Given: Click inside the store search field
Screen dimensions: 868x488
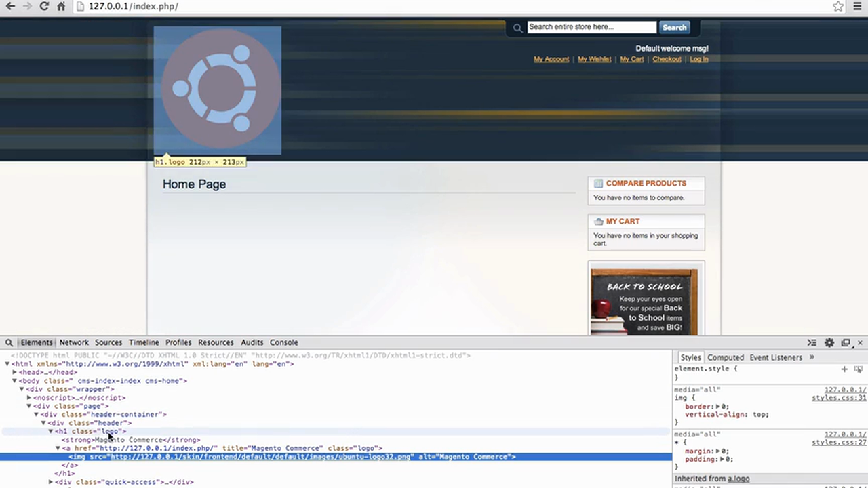Looking at the screenshot, I should (591, 27).
